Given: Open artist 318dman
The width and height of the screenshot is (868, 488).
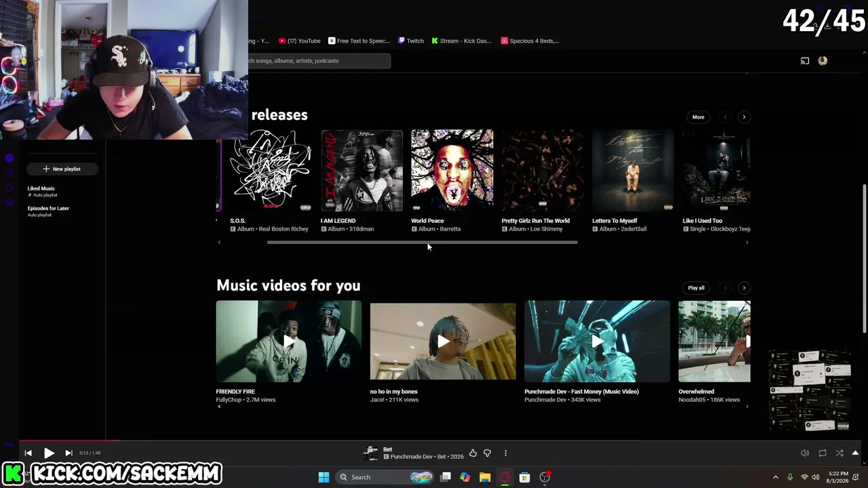Looking at the screenshot, I should pos(361,229).
